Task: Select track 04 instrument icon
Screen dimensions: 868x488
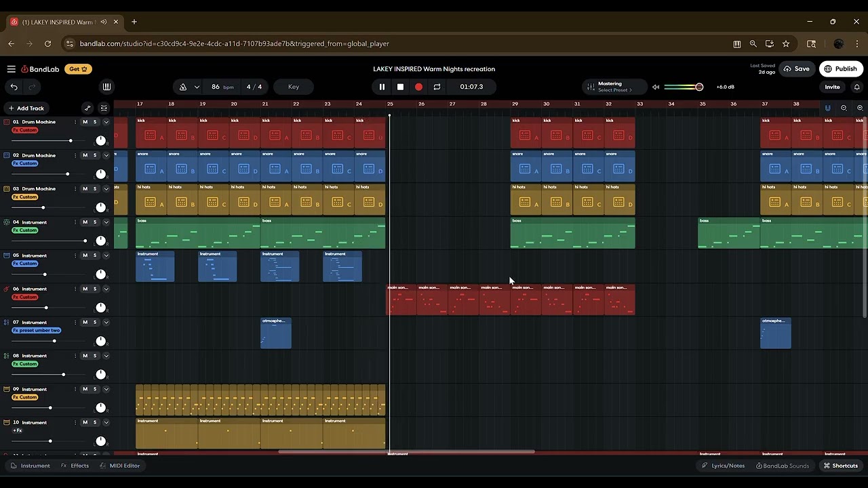Action: point(7,222)
